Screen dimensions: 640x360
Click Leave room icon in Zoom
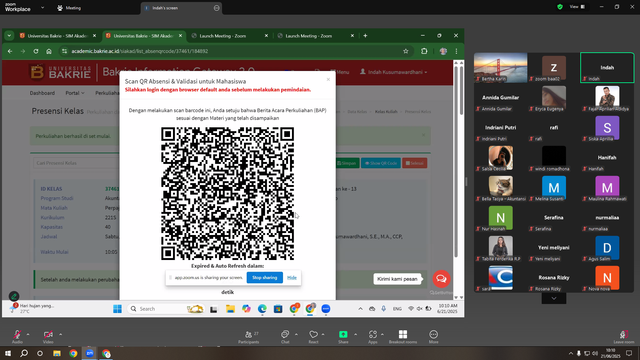click(624, 336)
